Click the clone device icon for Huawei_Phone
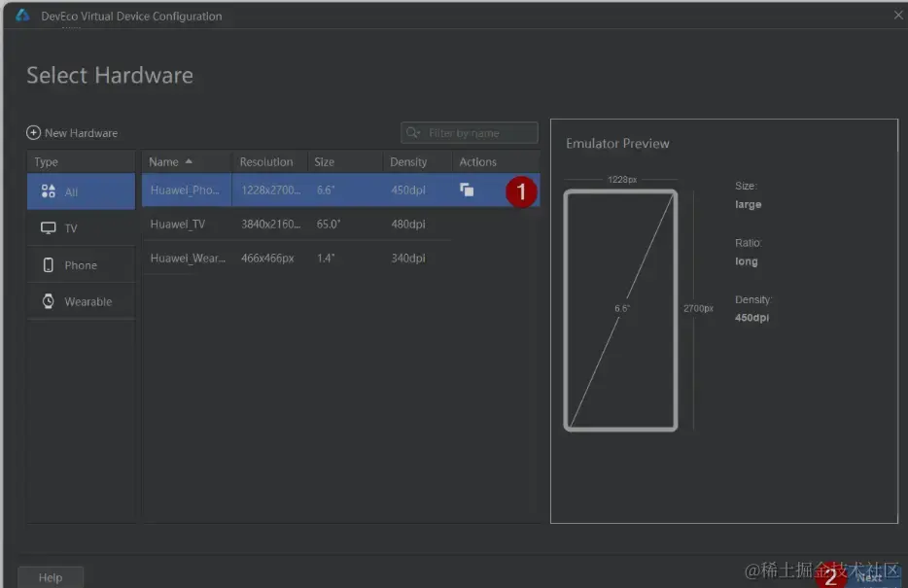 click(x=467, y=190)
